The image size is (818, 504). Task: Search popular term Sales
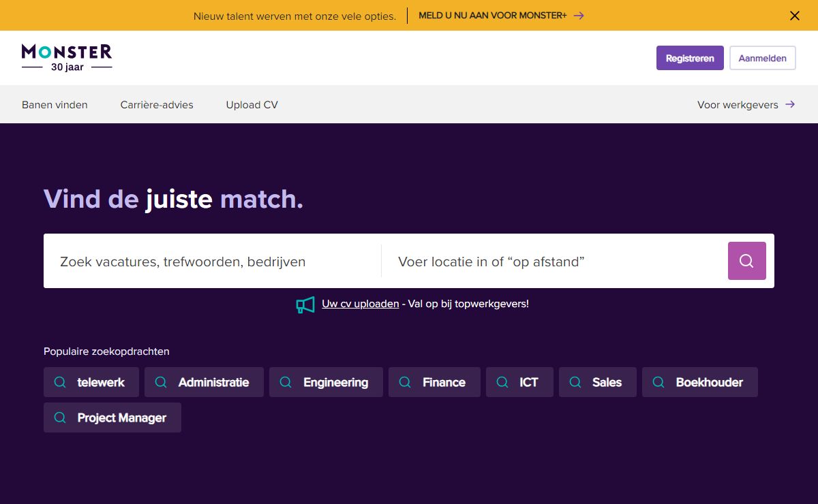pyautogui.click(x=598, y=382)
